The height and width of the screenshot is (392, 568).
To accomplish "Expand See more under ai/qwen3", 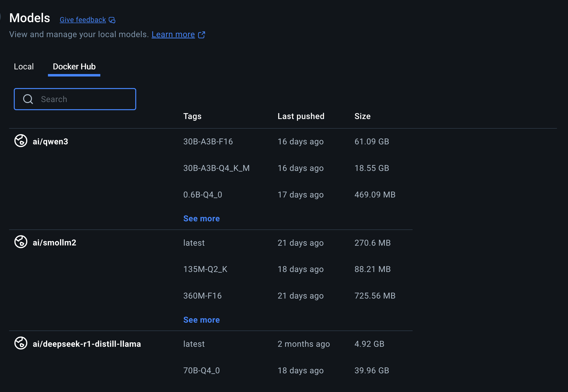I will [201, 219].
